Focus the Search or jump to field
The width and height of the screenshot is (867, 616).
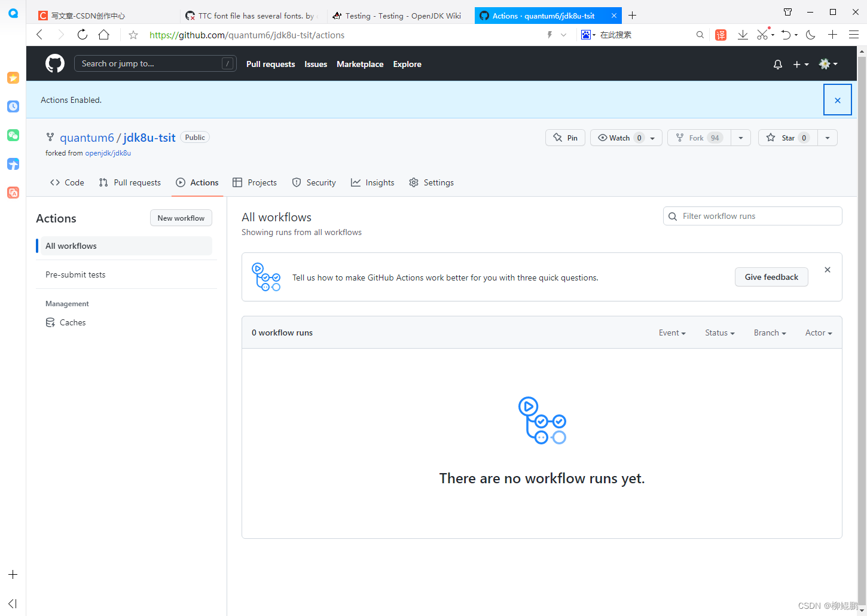coord(155,63)
